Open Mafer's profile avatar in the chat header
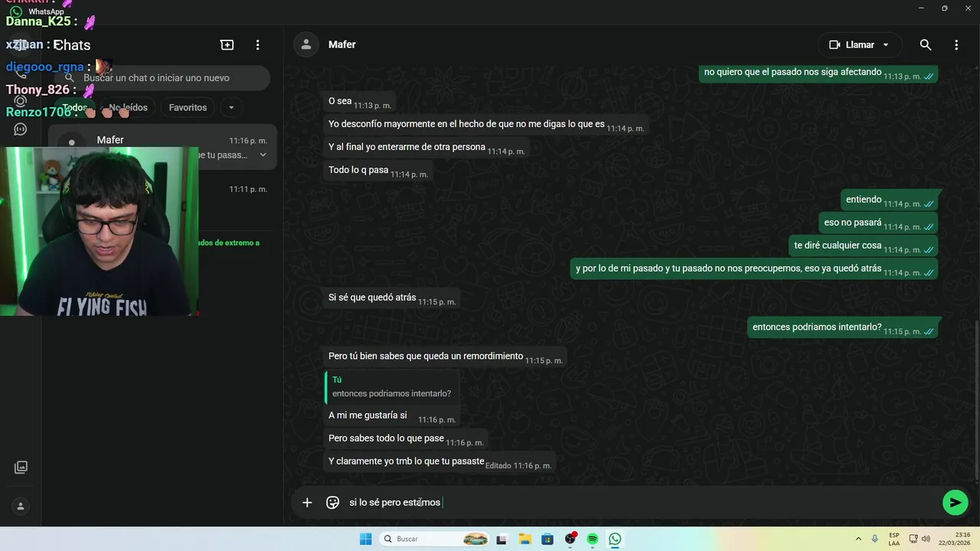The image size is (980, 551). coord(306,44)
